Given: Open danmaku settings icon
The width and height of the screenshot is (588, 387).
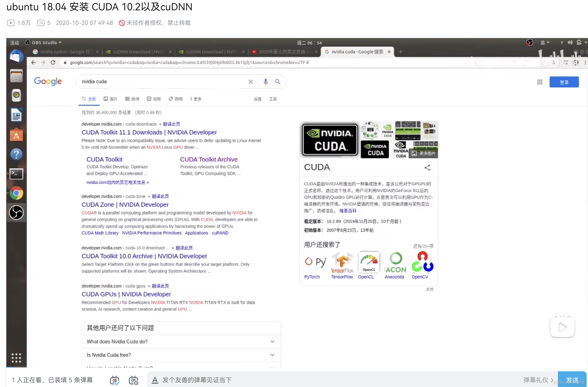Looking at the screenshot, I should tap(133, 380).
